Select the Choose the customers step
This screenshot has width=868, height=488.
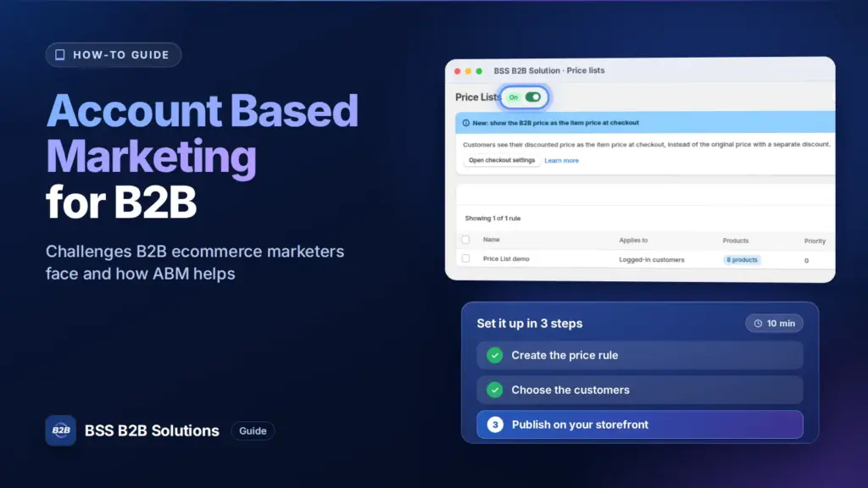(639, 390)
